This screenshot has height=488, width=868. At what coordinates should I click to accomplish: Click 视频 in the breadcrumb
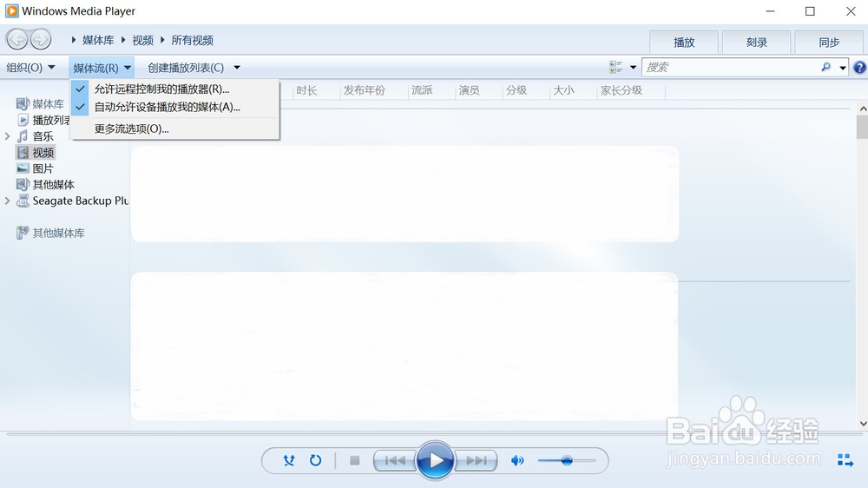point(143,40)
